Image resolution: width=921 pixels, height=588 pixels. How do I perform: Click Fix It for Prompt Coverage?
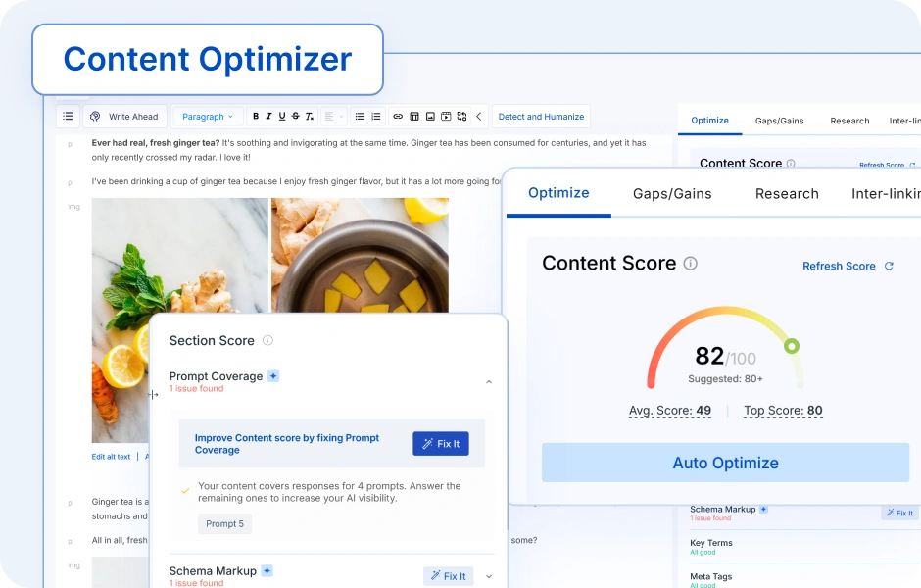pyautogui.click(x=441, y=444)
